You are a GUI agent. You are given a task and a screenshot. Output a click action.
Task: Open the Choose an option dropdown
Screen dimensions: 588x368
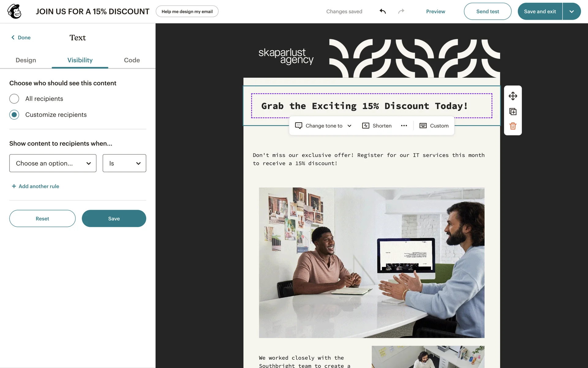[53, 163]
